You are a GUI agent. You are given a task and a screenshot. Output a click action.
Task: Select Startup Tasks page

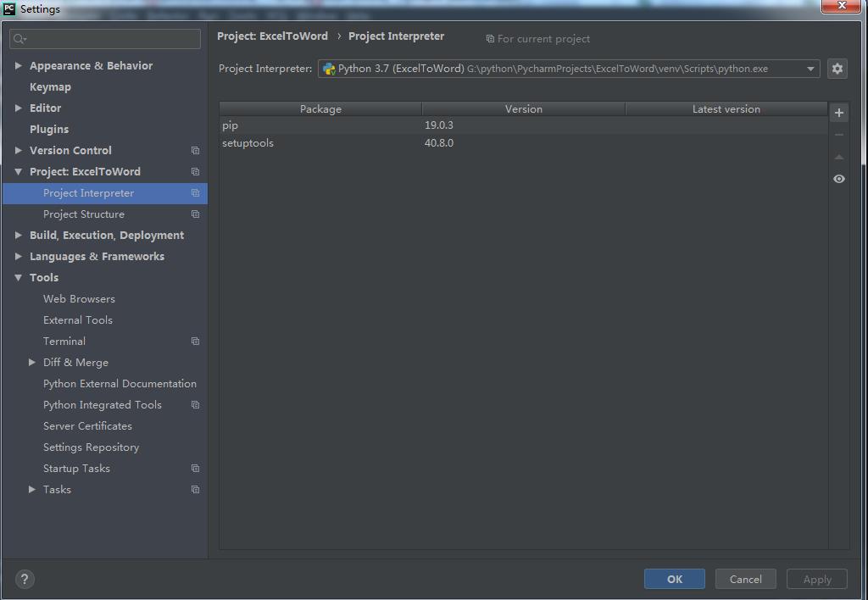pyautogui.click(x=76, y=469)
